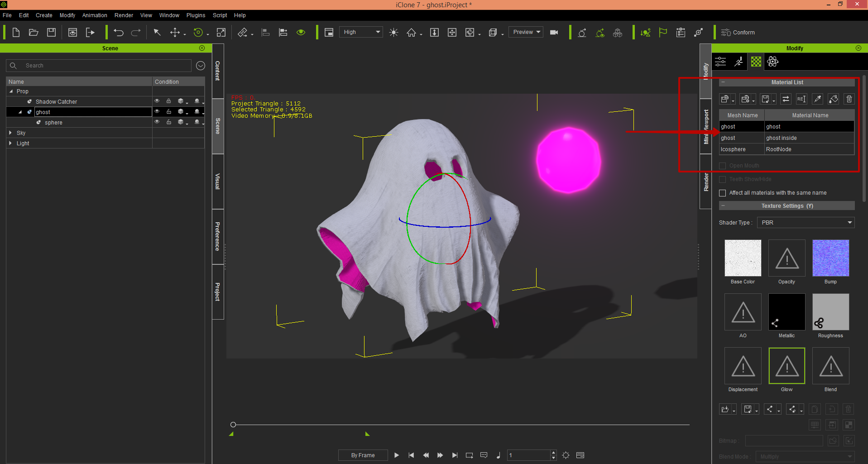Open the Preview mode dropdown
The width and height of the screenshot is (868, 464).
(x=526, y=32)
